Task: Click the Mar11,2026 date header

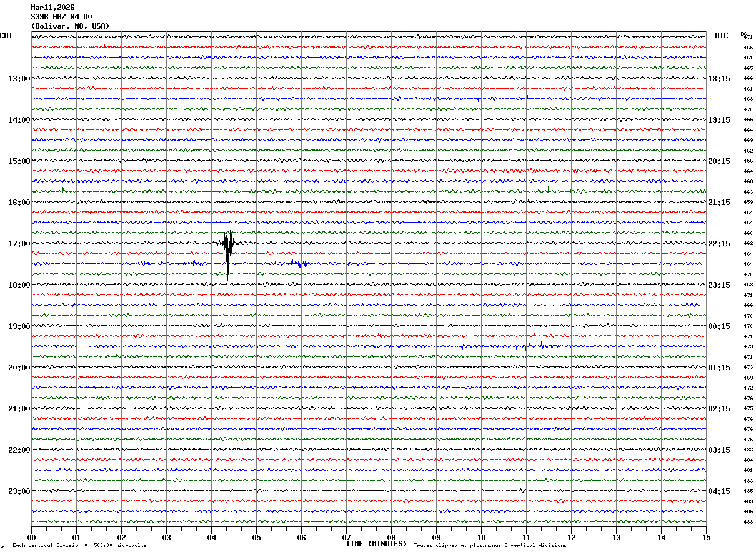Action: click(52, 8)
